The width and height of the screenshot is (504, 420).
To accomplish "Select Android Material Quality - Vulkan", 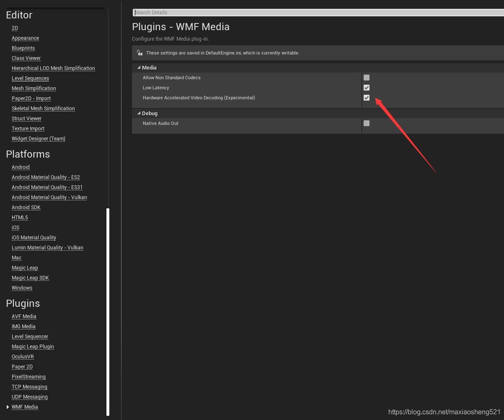I will click(x=49, y=197).
